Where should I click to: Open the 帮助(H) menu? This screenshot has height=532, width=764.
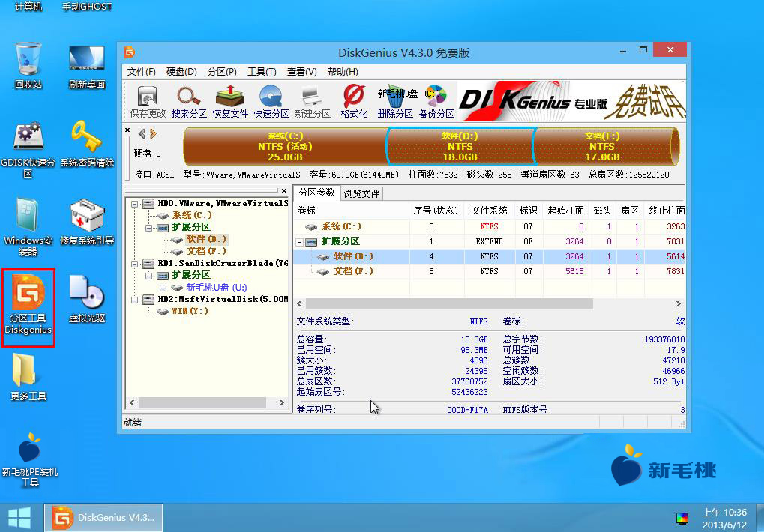tap(343, 71)
